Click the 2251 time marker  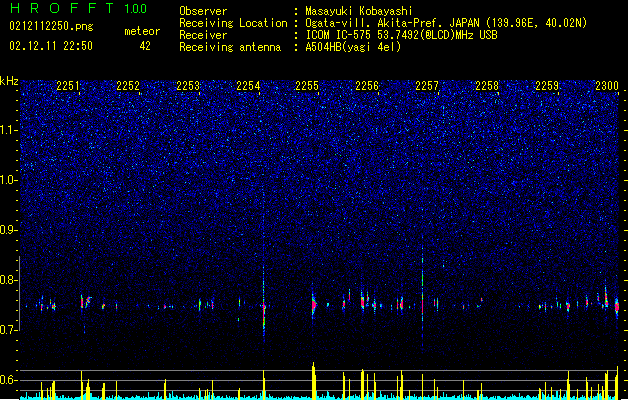coord(68,86)
